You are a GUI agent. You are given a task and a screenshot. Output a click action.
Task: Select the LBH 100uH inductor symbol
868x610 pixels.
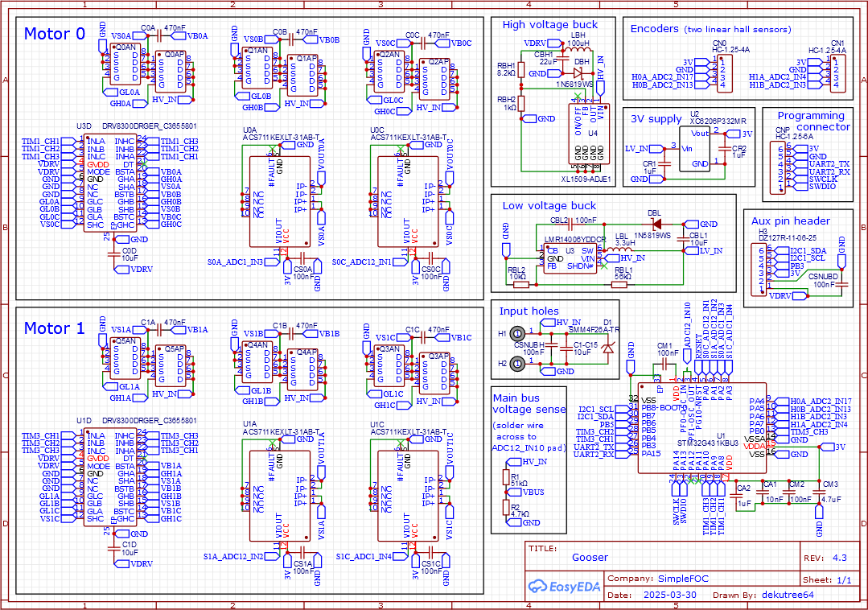(x=578, y=51)
